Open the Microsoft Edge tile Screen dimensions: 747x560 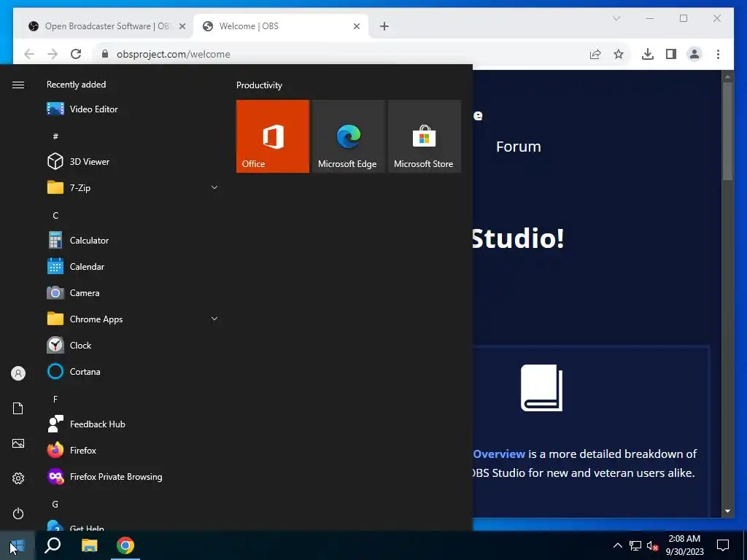click(x=348, y=136)
